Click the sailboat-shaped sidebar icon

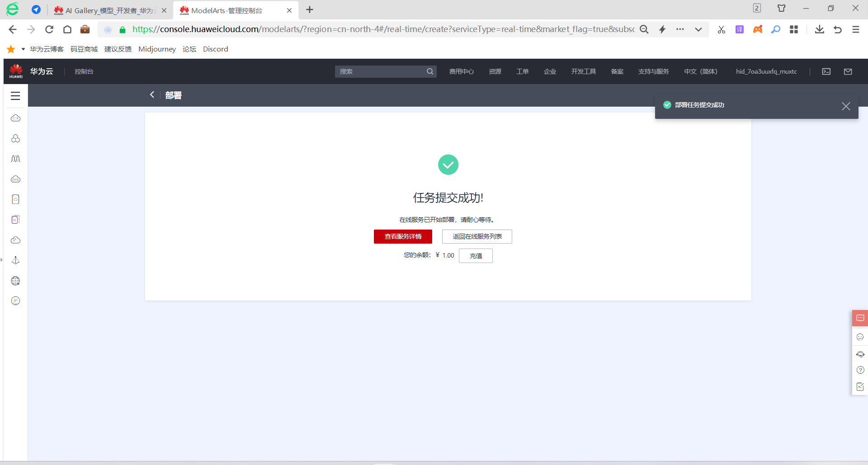tap(16, 260)
